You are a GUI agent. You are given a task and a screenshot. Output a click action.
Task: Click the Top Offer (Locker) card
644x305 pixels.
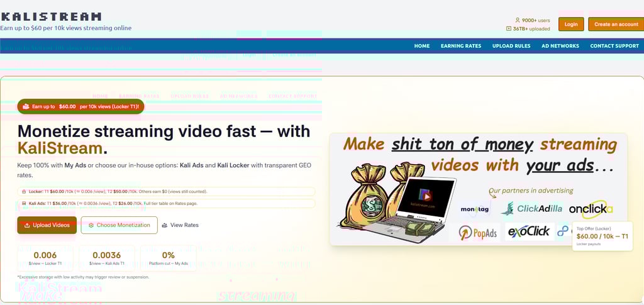coord(602,236)
